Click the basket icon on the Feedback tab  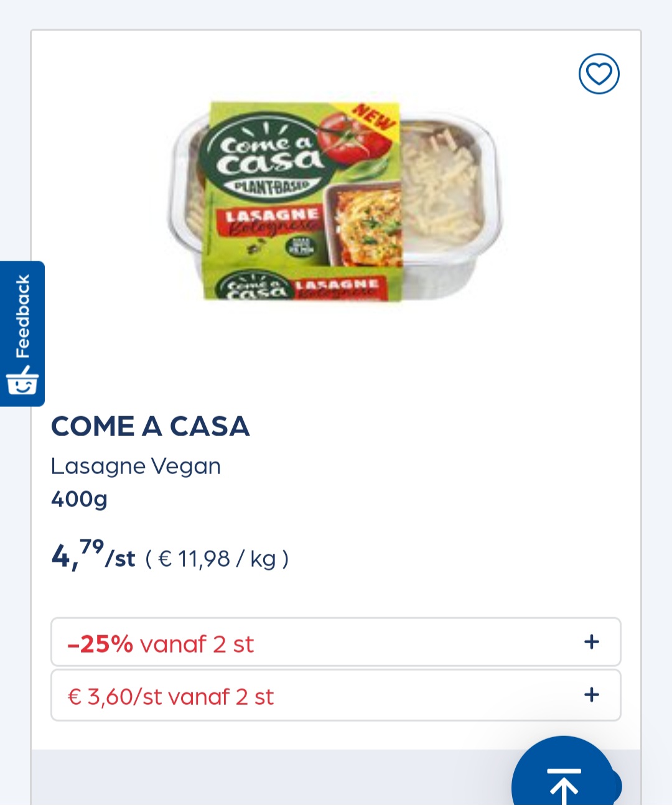point(22,382)
